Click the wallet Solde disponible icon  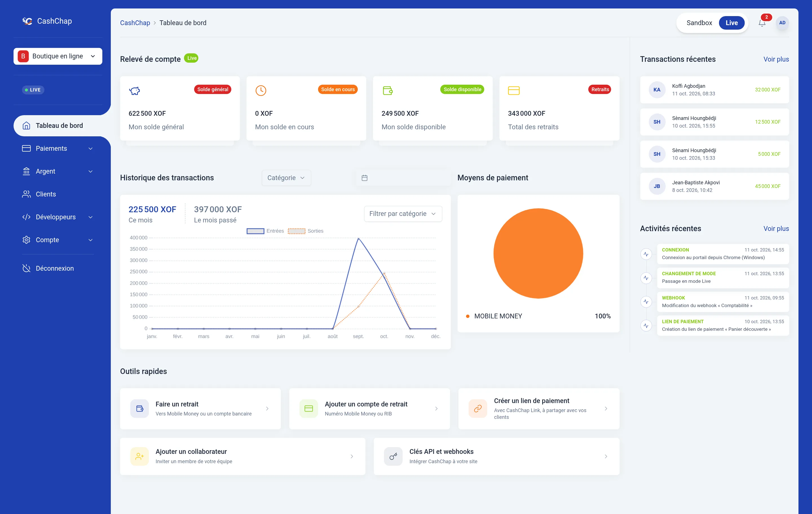387,90
